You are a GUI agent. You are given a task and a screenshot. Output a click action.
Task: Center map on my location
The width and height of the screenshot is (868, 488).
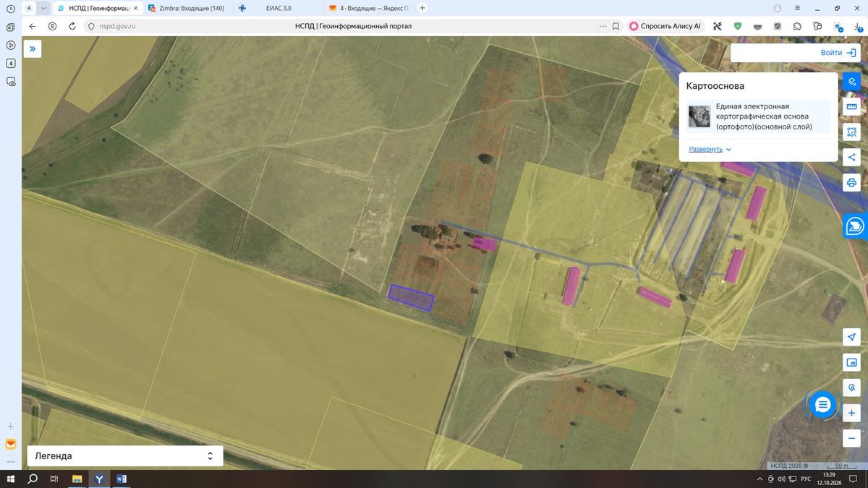pos(852,338)
